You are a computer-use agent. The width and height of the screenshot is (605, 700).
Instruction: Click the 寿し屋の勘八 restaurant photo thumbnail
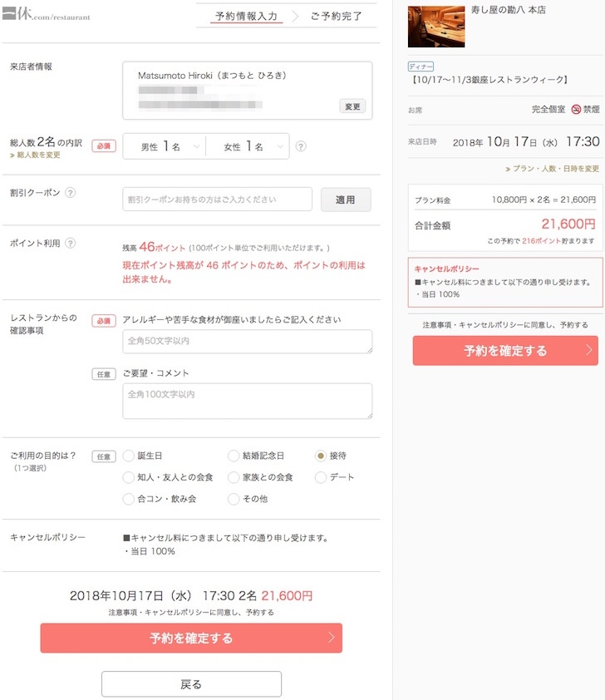tap(435, 26)
